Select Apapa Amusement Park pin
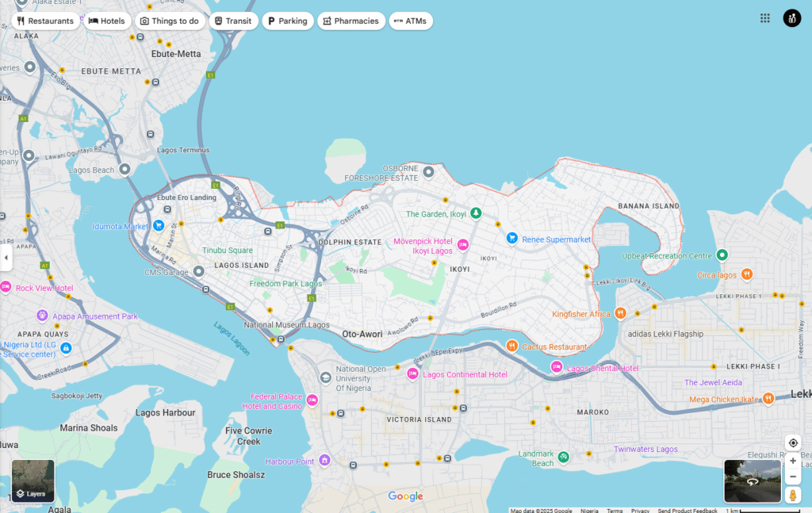Viewport: 812px width, 513px height. (x=43, y=316)
